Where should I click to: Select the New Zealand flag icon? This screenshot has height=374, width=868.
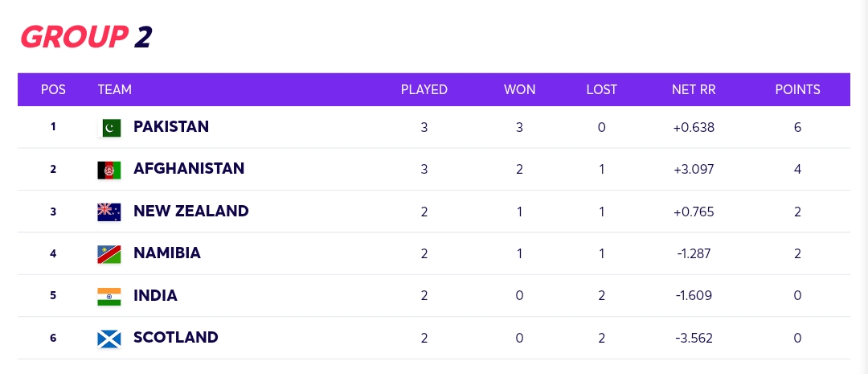point(109,212)
